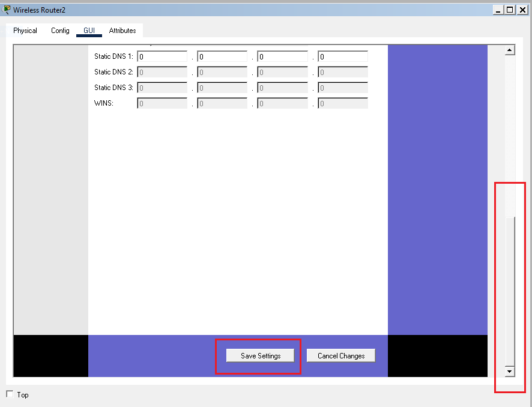Maximize the Wireless Router2 window
The image size is (532, 407).
[510, 10]
